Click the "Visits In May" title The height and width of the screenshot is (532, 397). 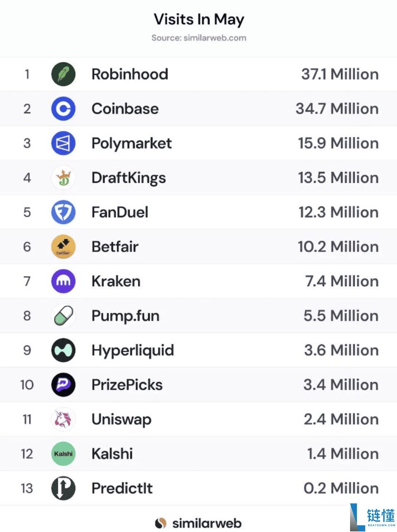(199, 20)
